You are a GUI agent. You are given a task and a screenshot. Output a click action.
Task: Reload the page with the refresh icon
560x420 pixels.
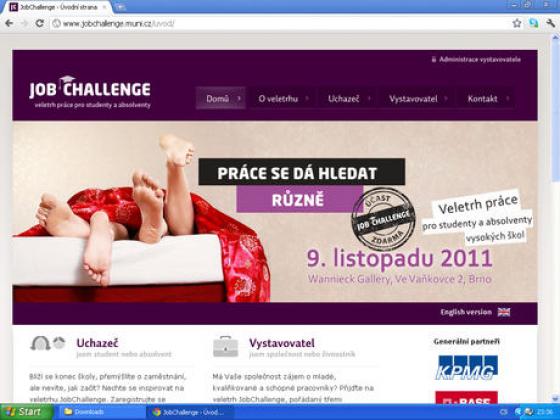click(40, 24)
